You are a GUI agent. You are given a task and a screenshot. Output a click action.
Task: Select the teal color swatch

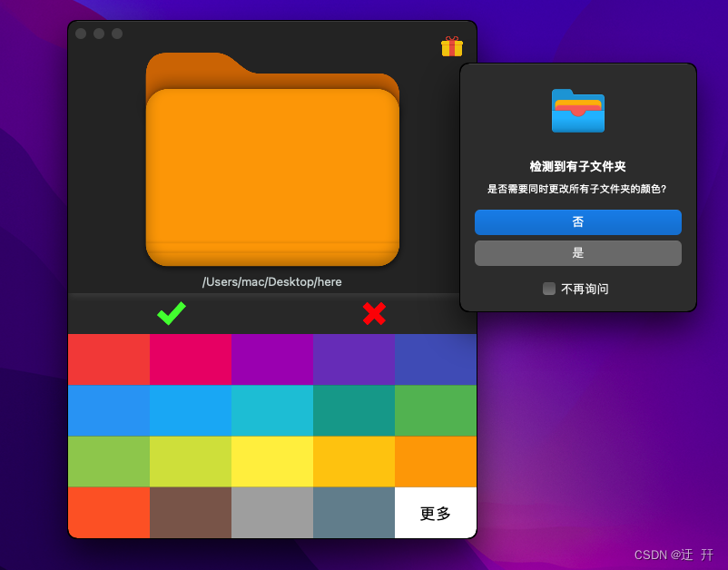click(353, 410)
